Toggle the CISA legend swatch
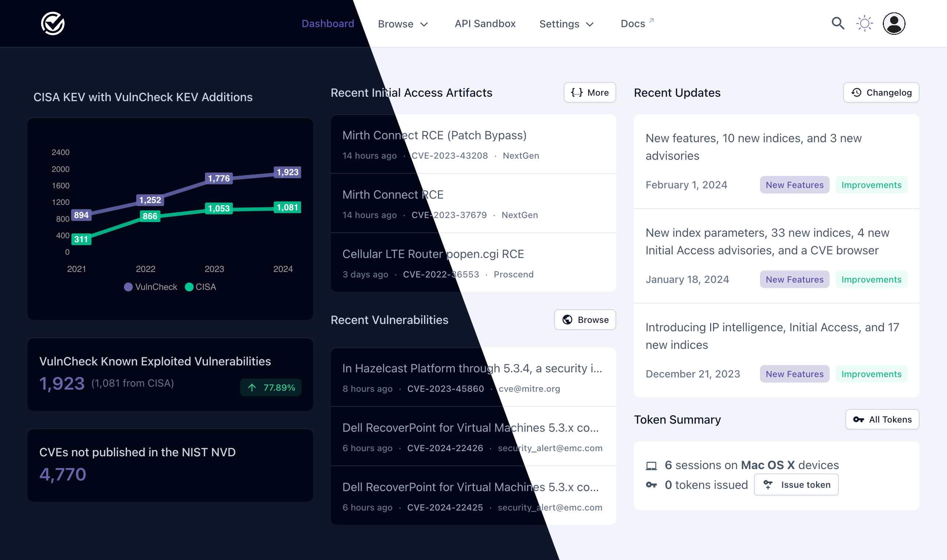Viewport: 947px width, 560px height. click(x=189, y=287)
